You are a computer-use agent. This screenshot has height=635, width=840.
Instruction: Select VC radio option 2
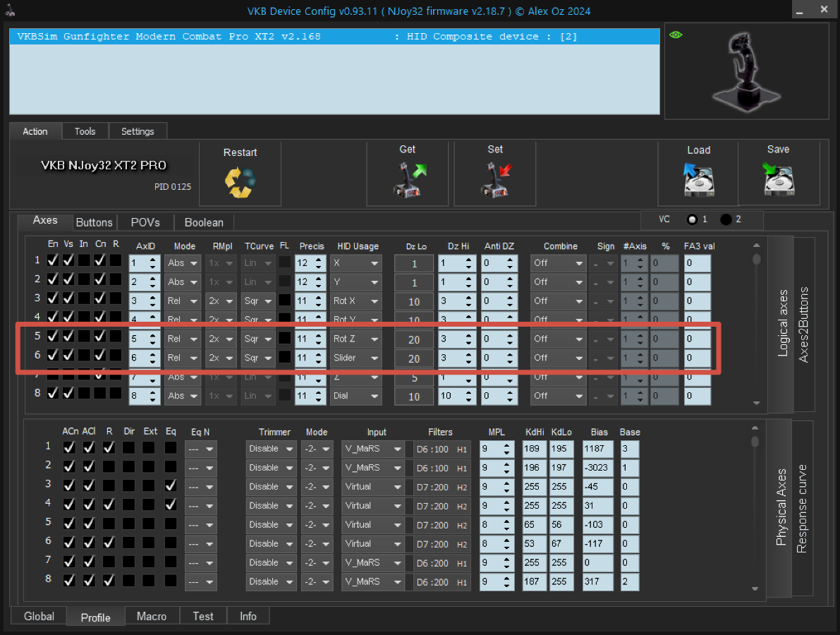coord(726,219)
